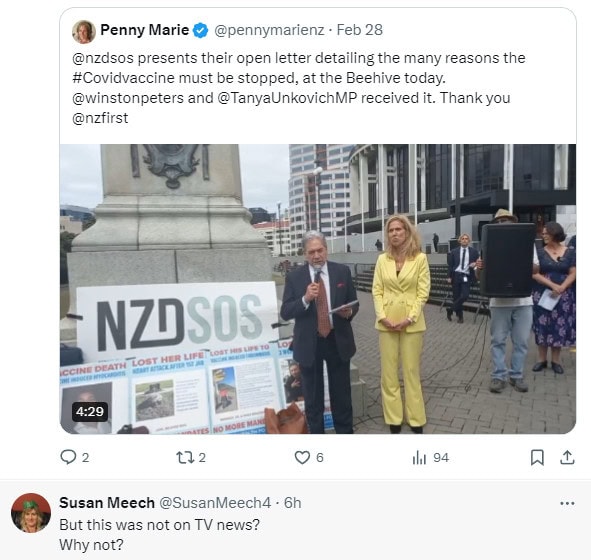Expand the three-dot more options menu
591x560 pixels.
pos(567,503)
